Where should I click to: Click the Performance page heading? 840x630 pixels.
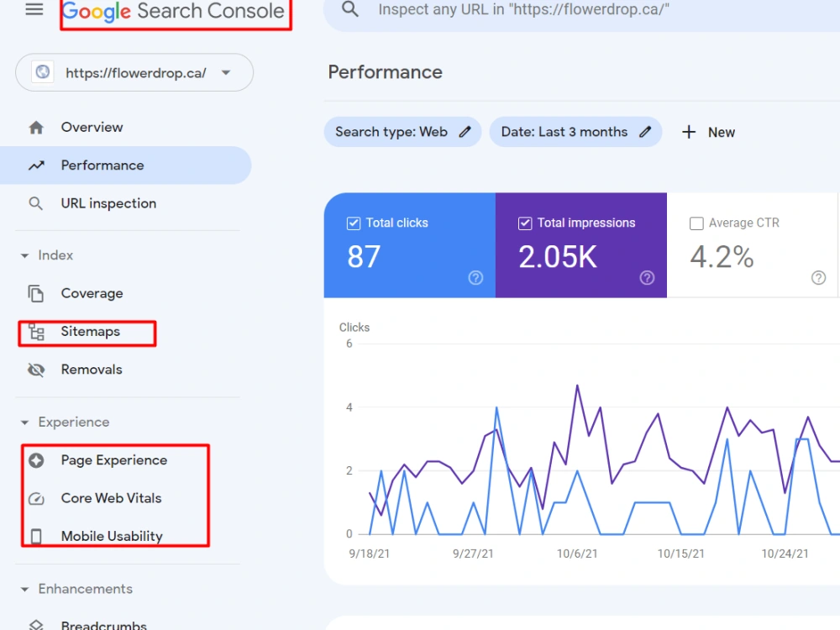pyautogui.click(x=386, y=72)
